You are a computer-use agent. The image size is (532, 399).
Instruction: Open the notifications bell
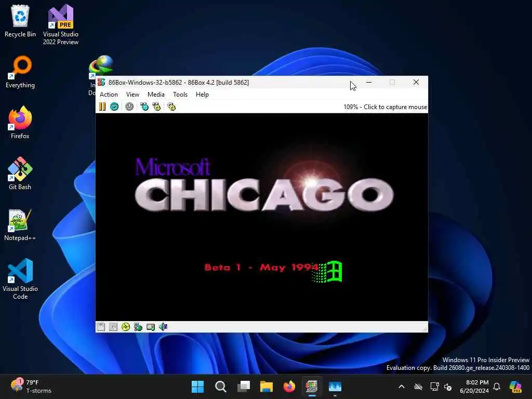click(x=497, y=387)
